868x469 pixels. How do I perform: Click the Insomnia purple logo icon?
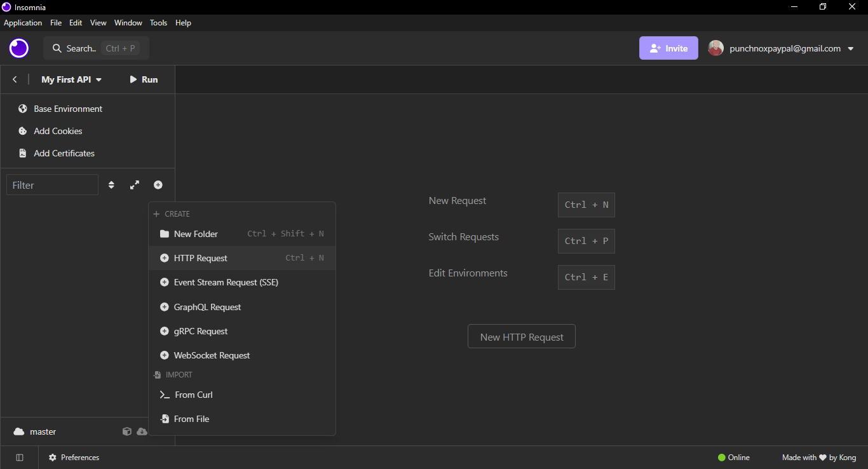coord(19,48)
